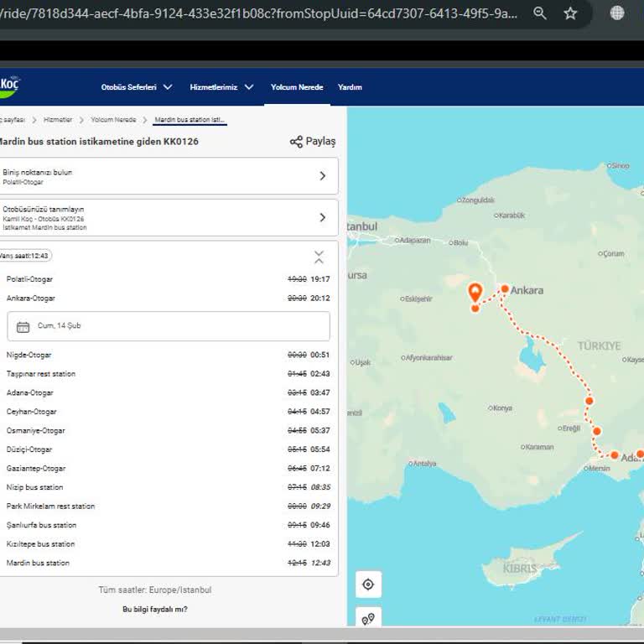Click the Yolcum Nerede breadcrumb link
This screenshot has height=644, width=644.
click(x=113, y=120)
